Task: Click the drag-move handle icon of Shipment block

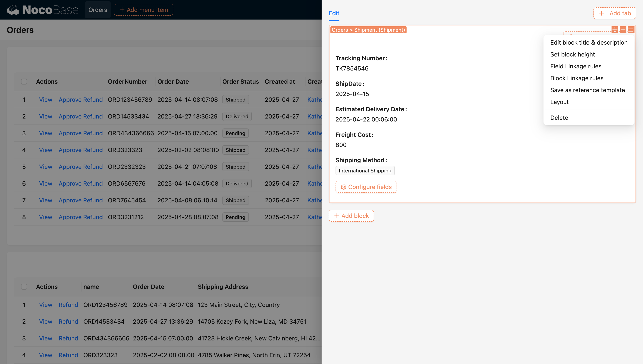Action: point(615,30)
